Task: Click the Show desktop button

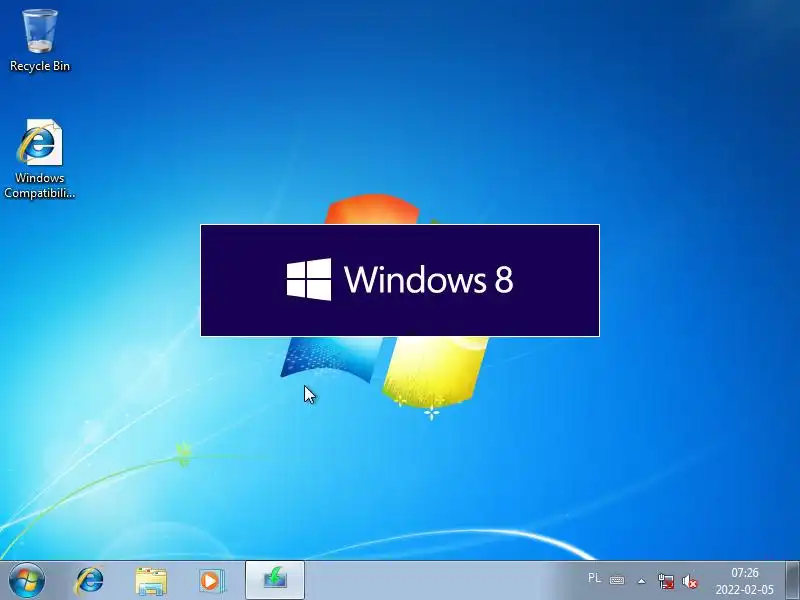Action: [x=792, y=580]
